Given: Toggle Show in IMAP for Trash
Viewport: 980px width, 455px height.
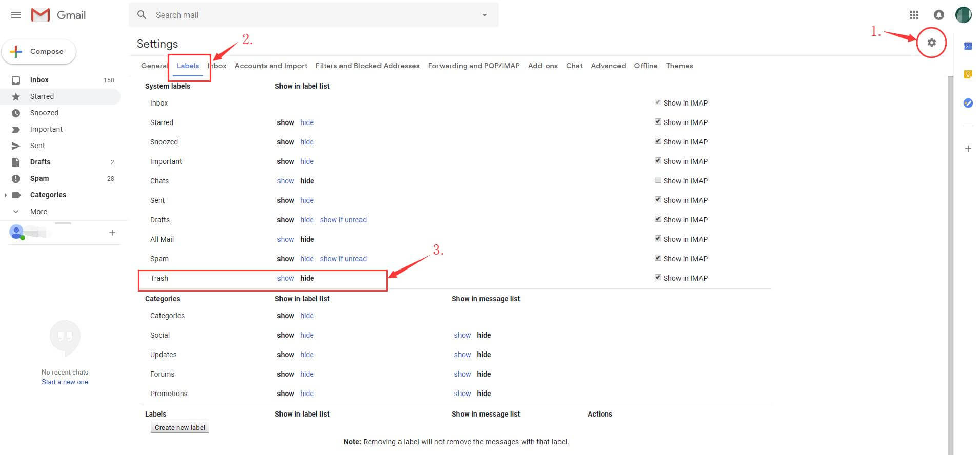Looking at the screenshot, I should pos(657,278).
